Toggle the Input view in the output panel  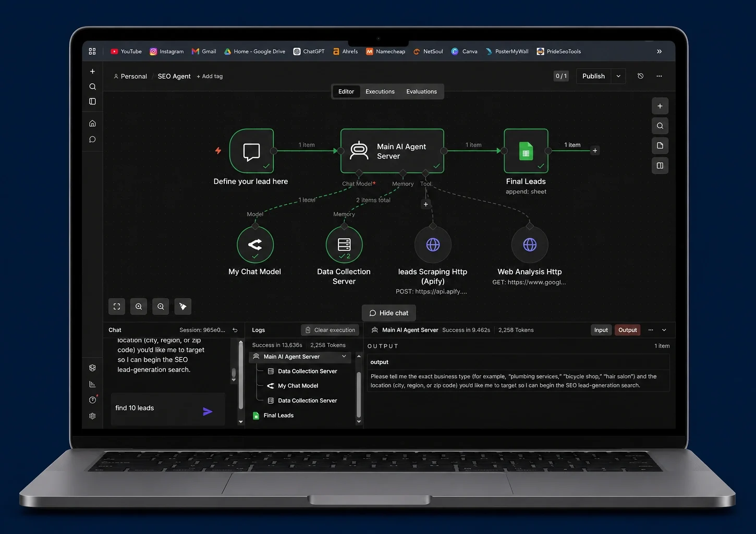pos(601,330)
